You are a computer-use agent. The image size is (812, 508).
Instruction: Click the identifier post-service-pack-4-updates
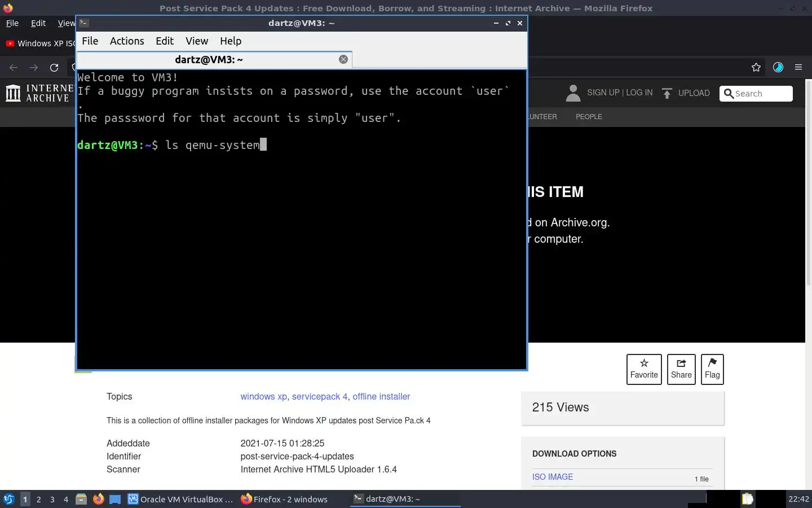click(297, 456)
